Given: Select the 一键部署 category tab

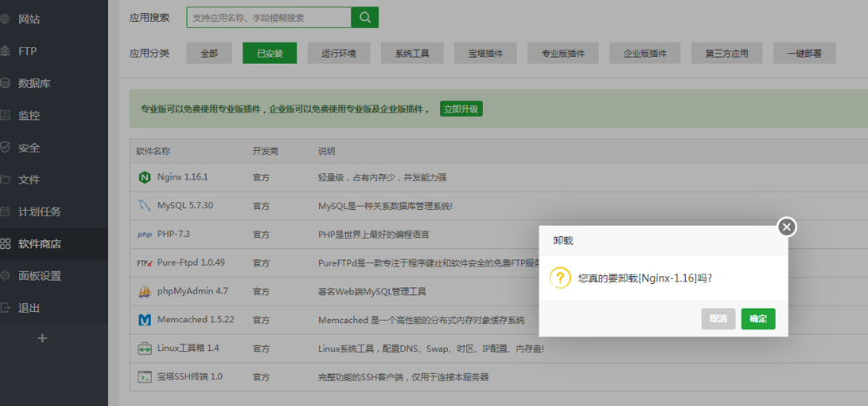Looking at the screenshot, I should point(804,53).
